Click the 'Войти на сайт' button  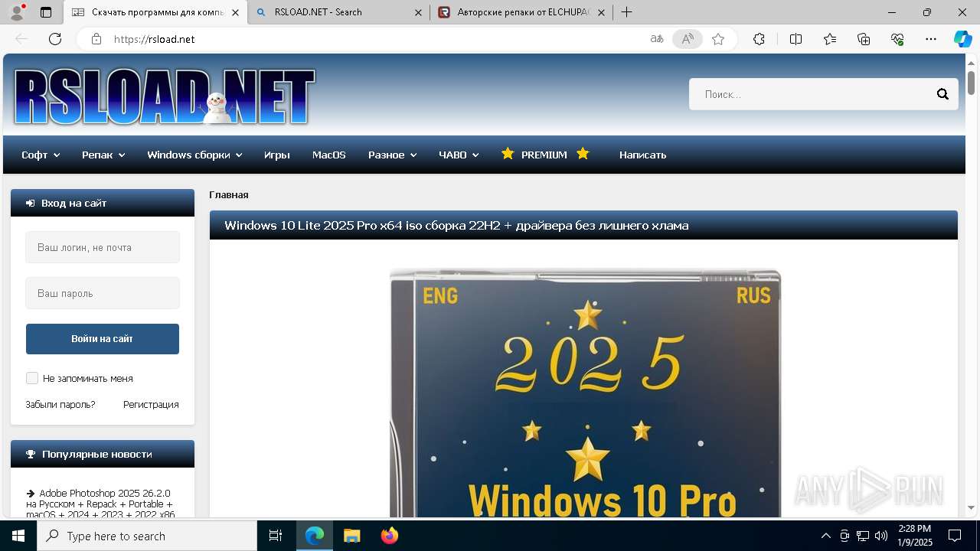(103, 339)
